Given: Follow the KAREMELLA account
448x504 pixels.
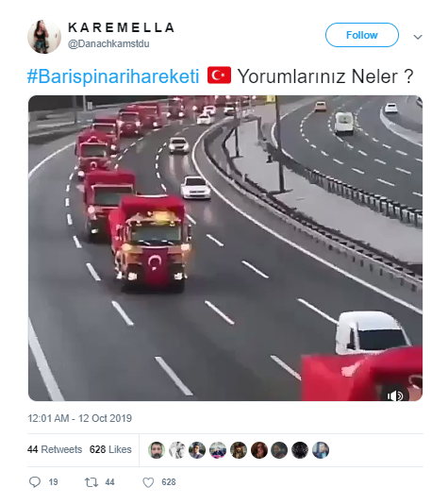Looking at the screenshot, I should point(362,35).
